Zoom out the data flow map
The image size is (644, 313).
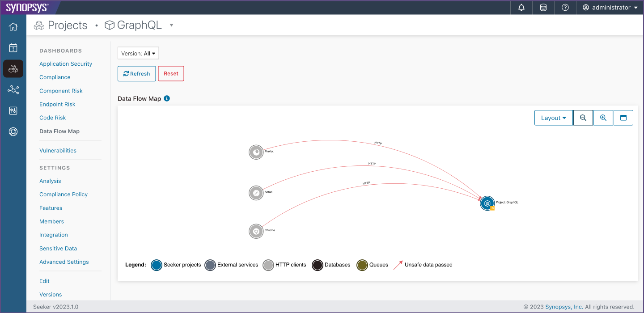583,118
